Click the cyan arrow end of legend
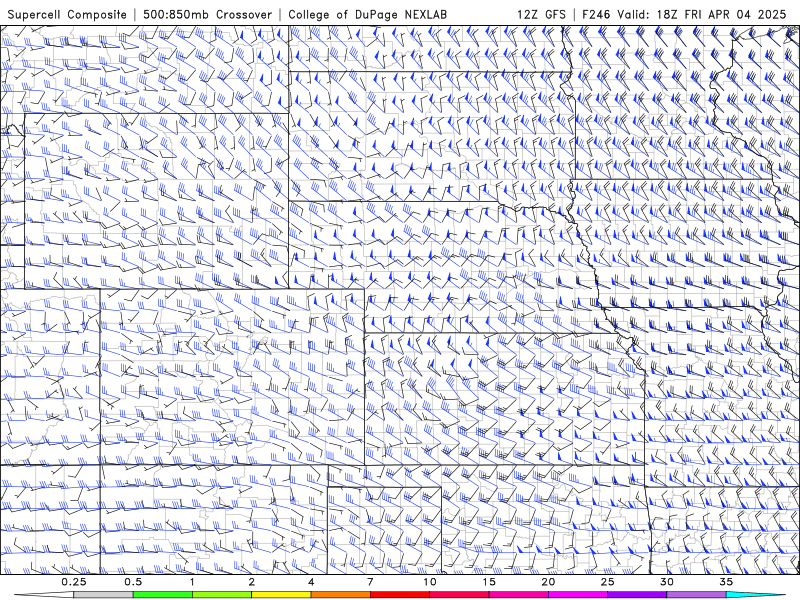Screen dimensions: 800x600 pos(756,595)
